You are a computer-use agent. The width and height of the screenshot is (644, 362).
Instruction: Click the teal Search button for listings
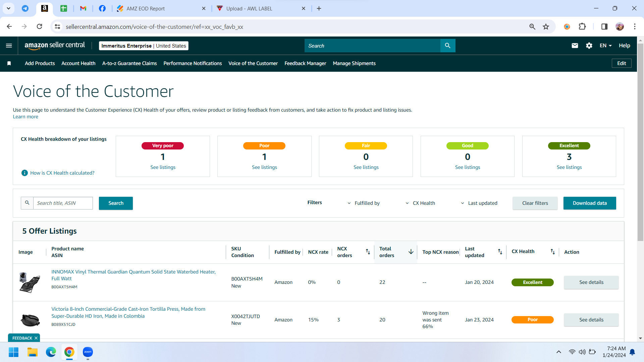pos(116,203)
